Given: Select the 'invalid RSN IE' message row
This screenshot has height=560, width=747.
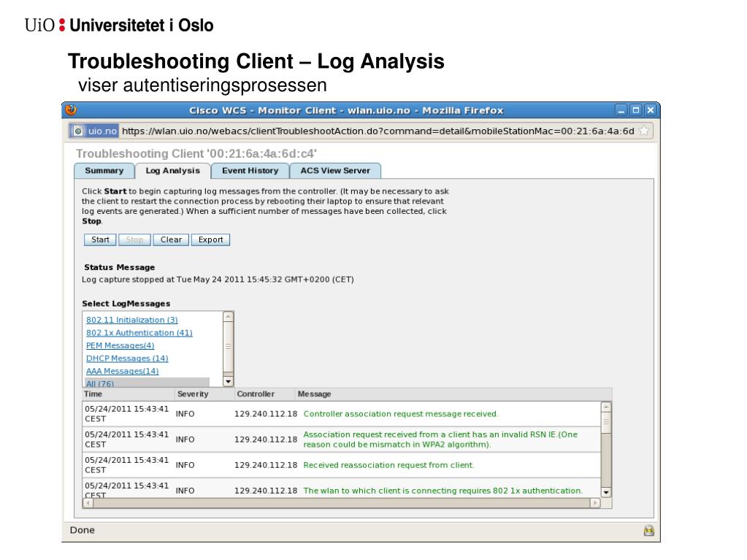Looking at the screenshot, I should tap(341, 440).
